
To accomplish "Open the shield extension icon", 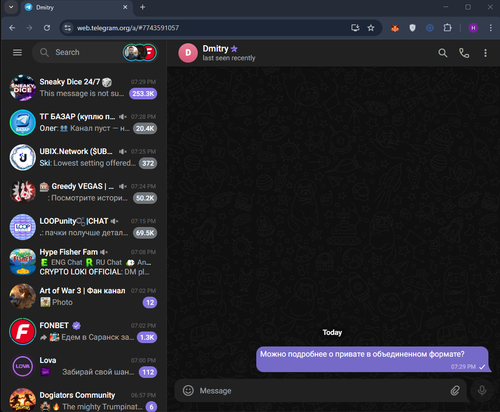I will pos(412,28).
